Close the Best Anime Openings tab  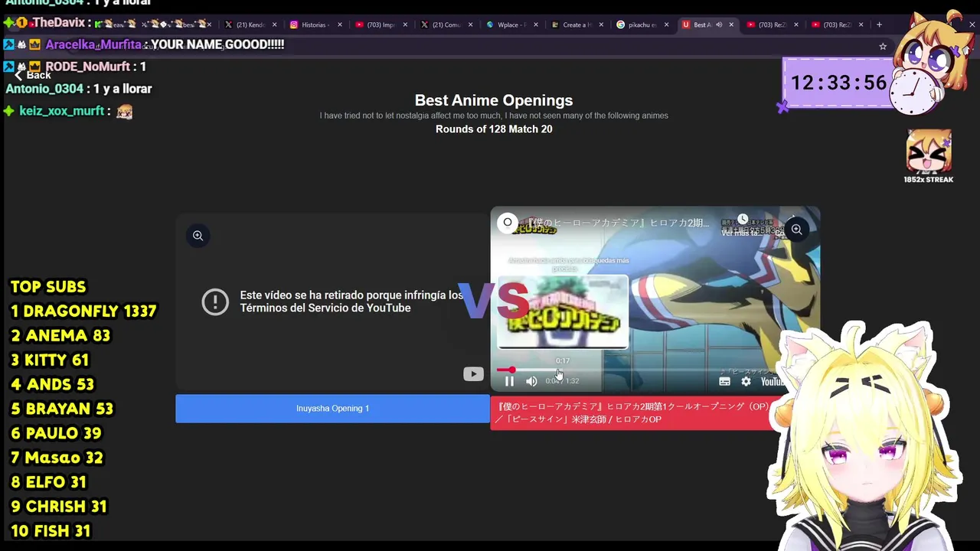click(731, 24)
